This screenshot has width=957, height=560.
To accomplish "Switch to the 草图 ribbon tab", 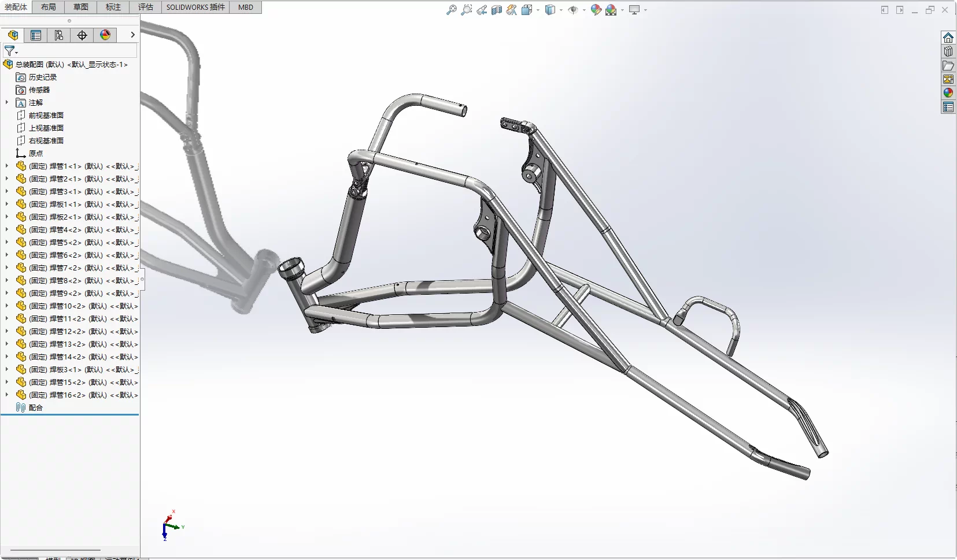I will (x=81, y=7).
